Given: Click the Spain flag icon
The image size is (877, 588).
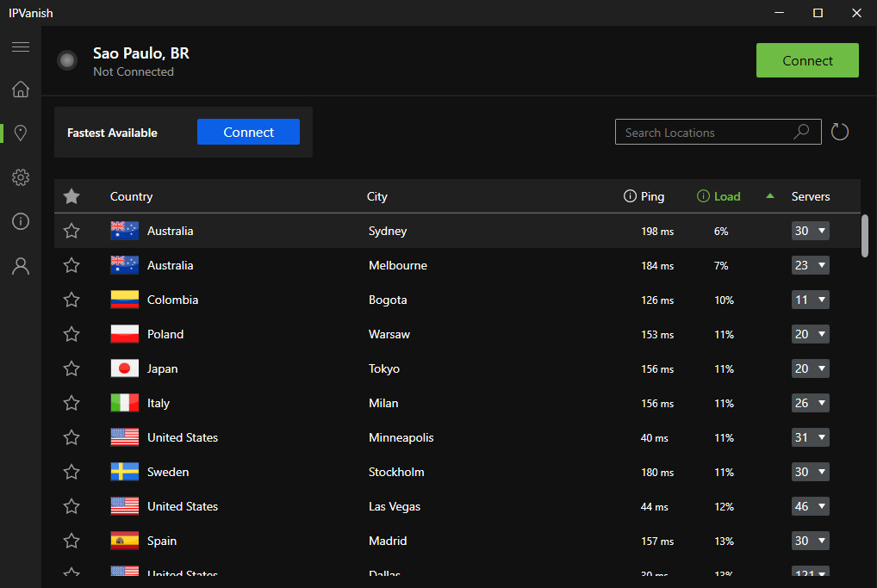Looking at the screenshot, I should coord(125,541).
